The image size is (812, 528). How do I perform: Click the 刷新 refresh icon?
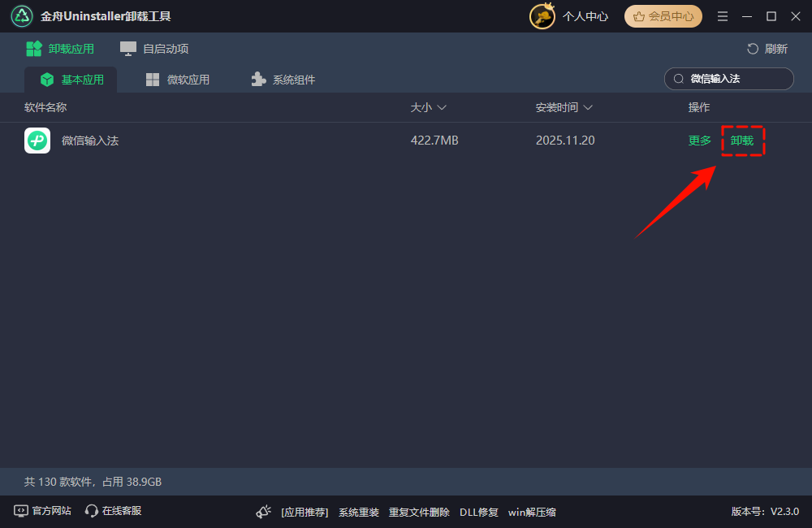click(x=753, y=49)
